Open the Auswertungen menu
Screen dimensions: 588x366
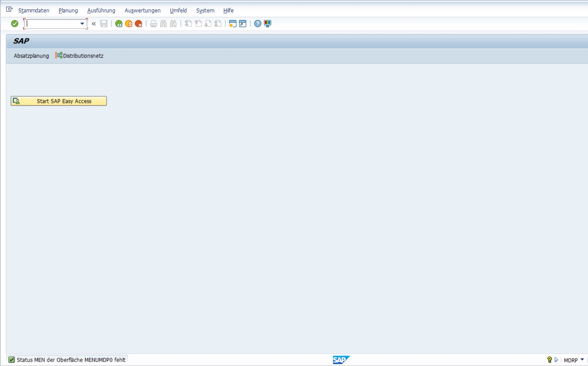point(142,10)
